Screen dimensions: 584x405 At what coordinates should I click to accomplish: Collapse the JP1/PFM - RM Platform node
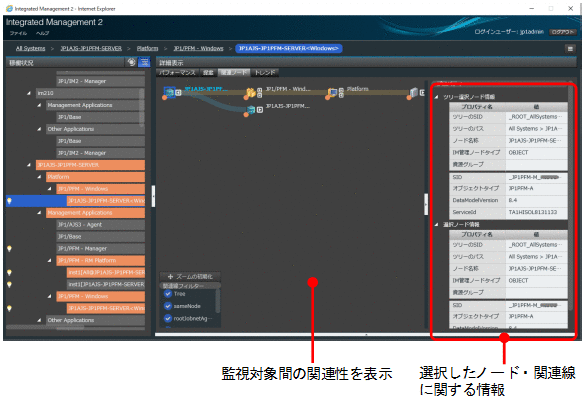click(x=50, y=260)
